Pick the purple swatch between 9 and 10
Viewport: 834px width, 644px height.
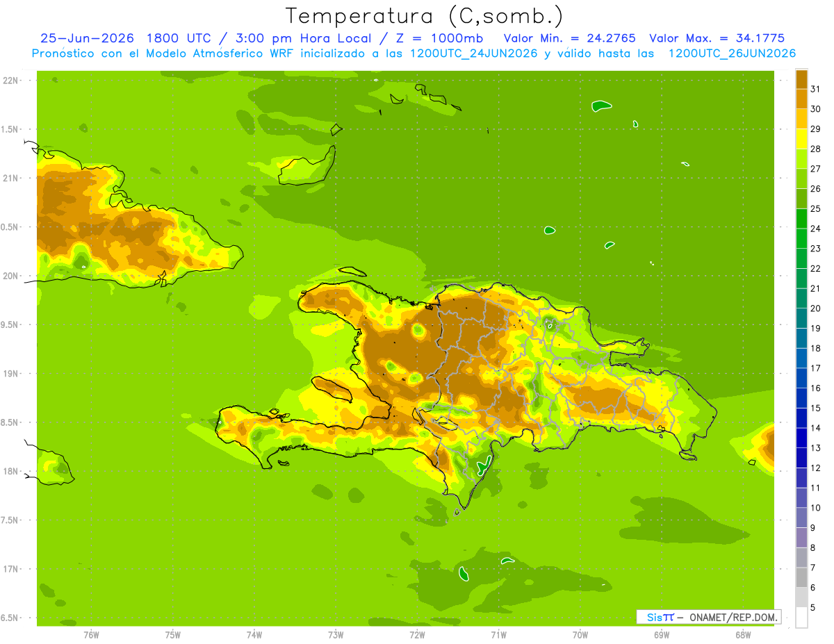[801, 518]
